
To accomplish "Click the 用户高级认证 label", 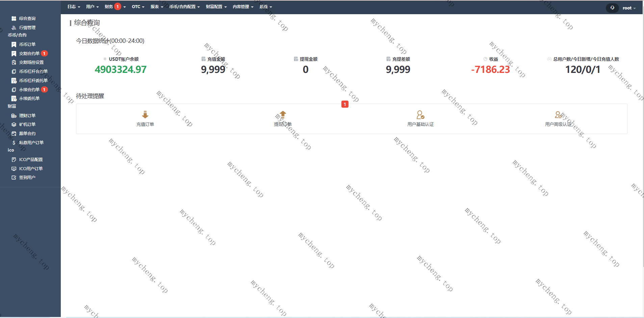I will click(x=558, y=125).
